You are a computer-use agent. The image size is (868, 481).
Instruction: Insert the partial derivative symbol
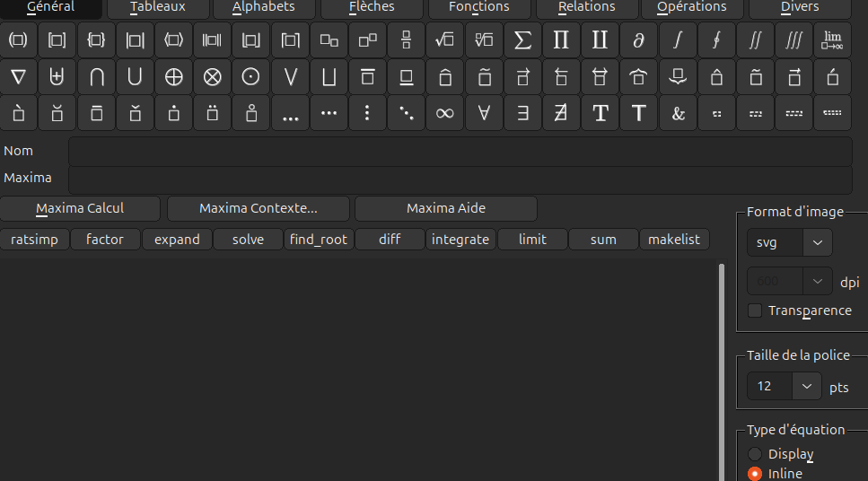coord(638,40)
